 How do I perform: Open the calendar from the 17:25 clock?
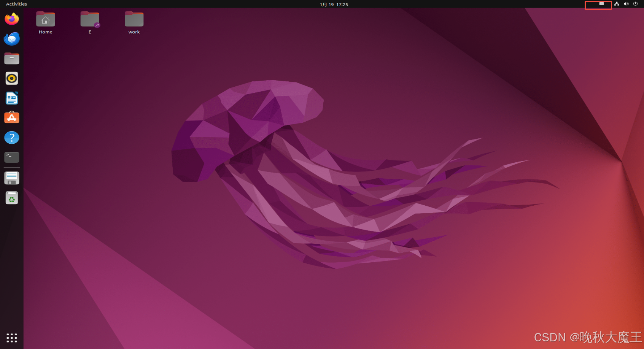(x=334, y=4)
